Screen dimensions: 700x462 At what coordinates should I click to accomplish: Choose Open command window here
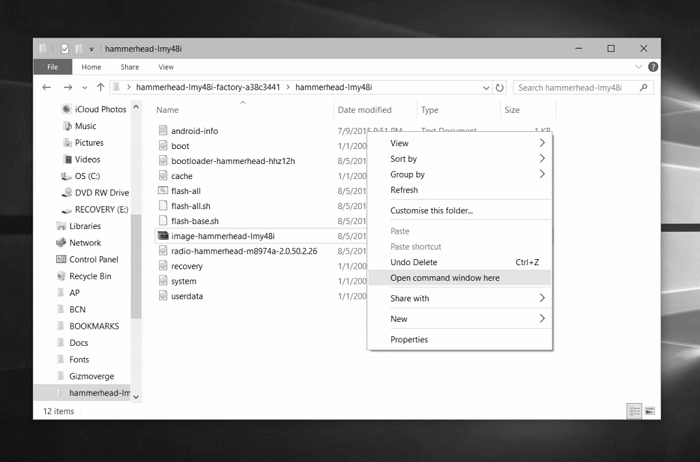pyautogui.click(x=444, y=278)
